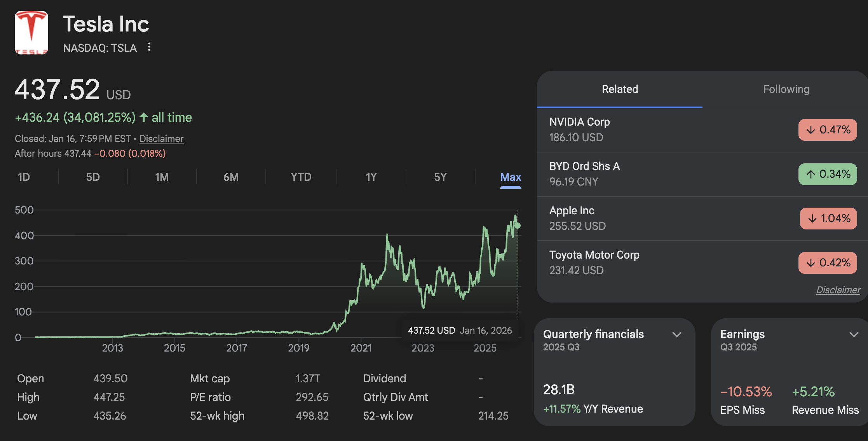Screen dimensions: 868x441
Task: Click Apple's red 1.04% change badge
Action: (x=828, y=219)
